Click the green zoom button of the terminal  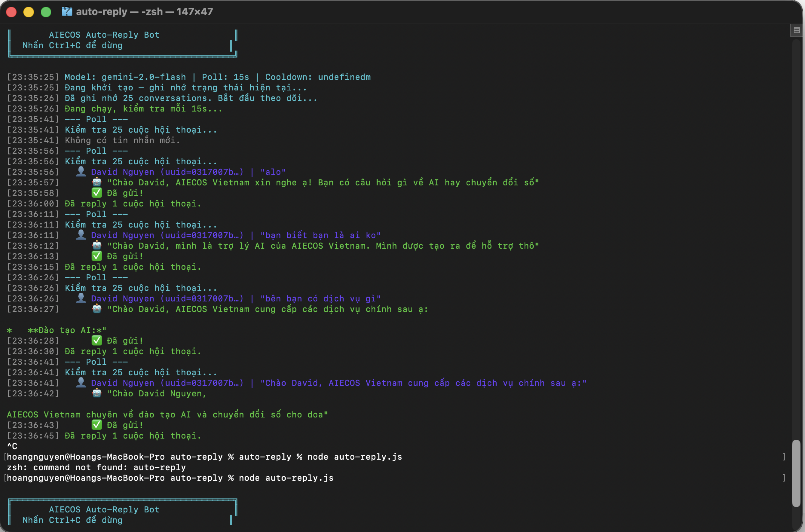pos(46,12)
